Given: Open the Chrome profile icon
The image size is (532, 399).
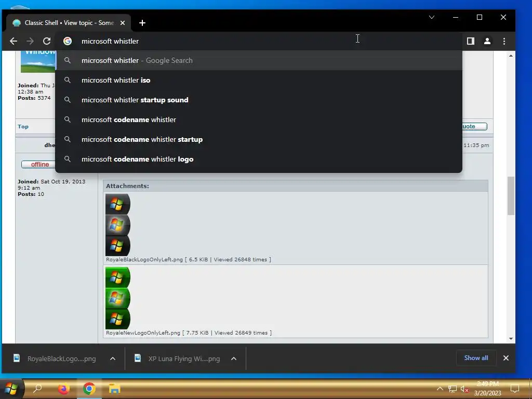Looking at the screenshot, I should [x=487, y=41].
